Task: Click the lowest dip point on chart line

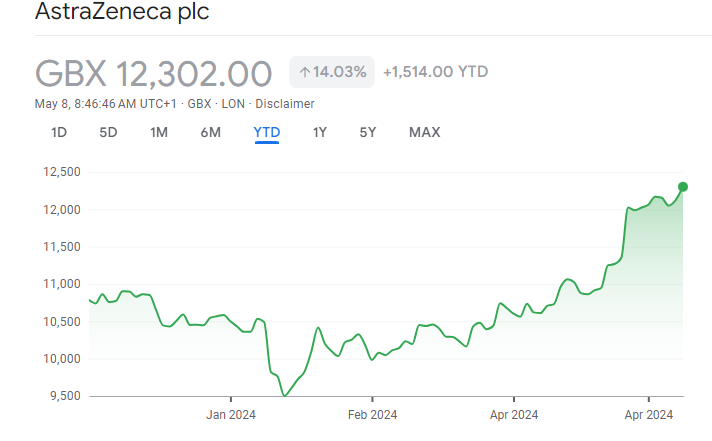Action: point(284,396)
